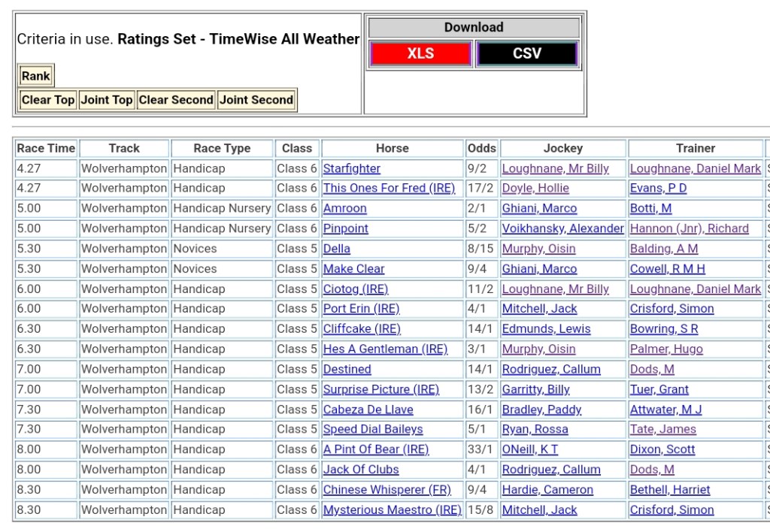Apply the Joint Second filter
This screenshot has width=770, height=532.
coord(256,100)
